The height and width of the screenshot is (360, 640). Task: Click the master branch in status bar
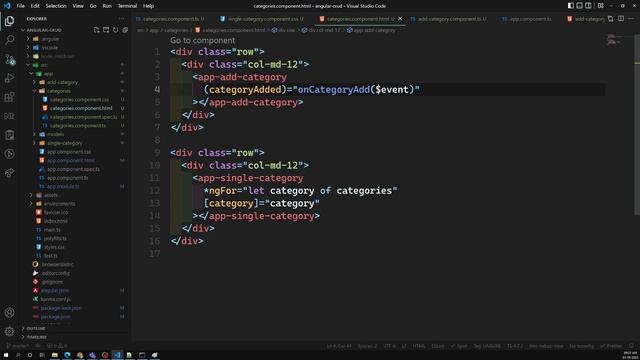[17, 346]
